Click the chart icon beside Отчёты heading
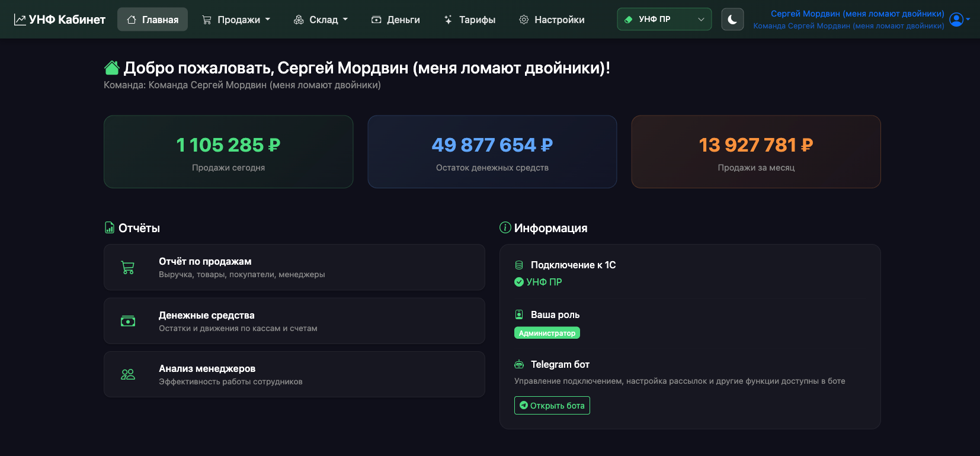 tap(108, 227)
